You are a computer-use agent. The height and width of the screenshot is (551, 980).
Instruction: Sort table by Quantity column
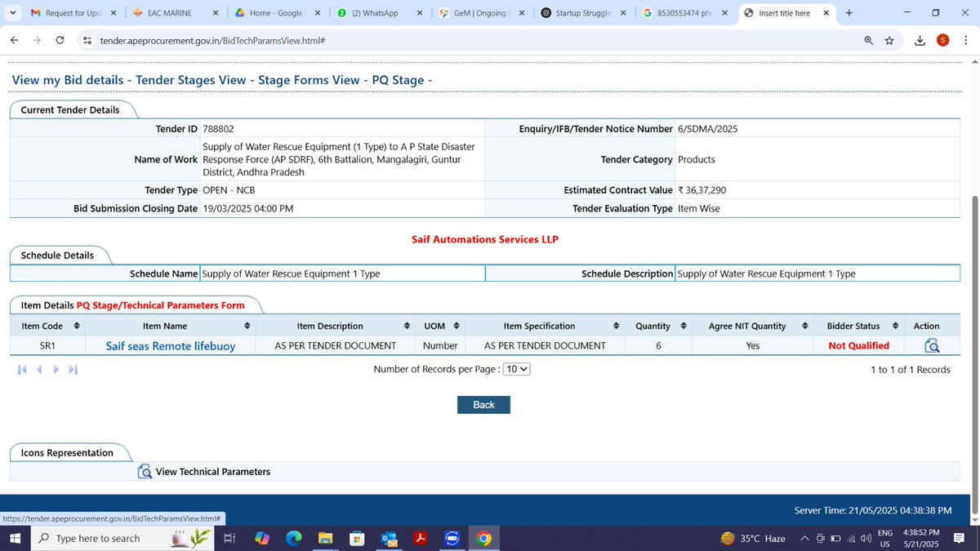coord(684,326)
